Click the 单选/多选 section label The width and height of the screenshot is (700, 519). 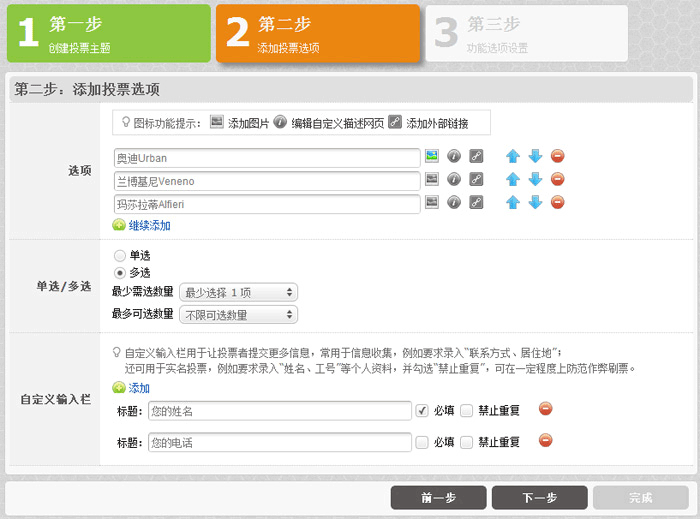[x=64, y=286]
